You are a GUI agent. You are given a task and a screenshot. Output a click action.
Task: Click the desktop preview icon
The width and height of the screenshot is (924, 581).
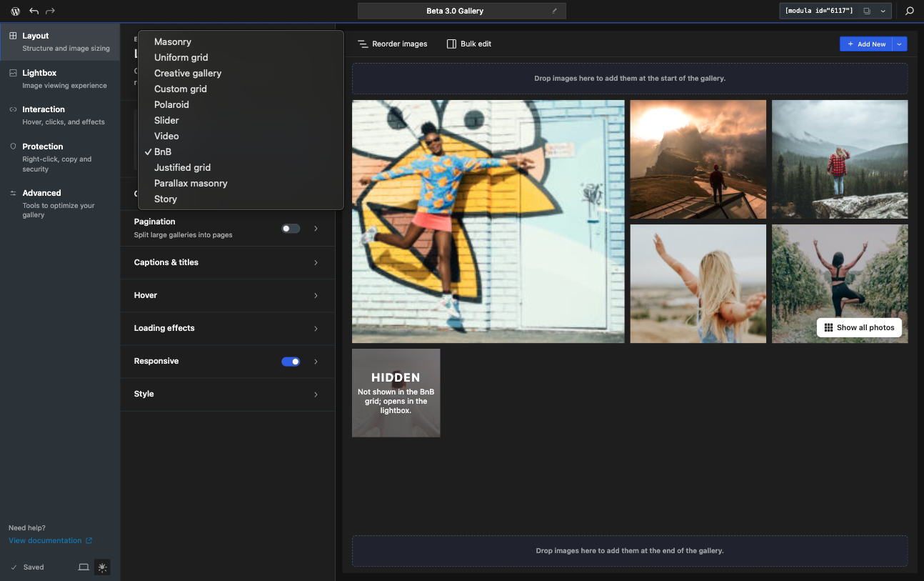tap(84, 567)
